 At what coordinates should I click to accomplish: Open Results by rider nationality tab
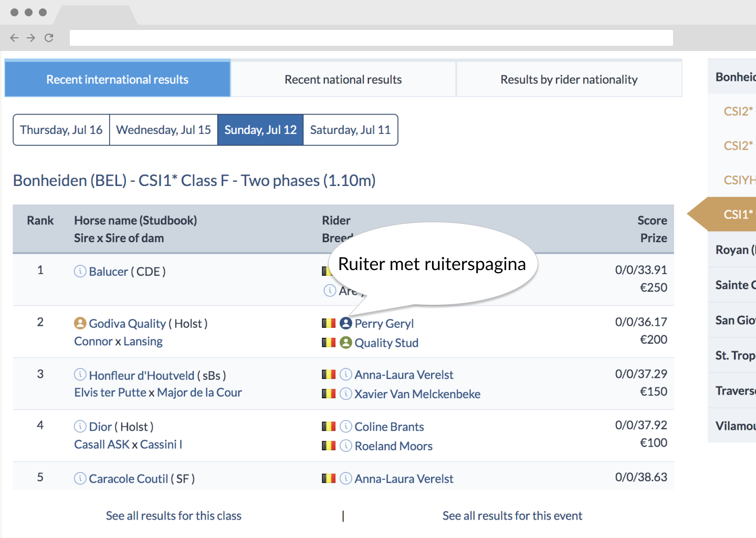click(x=569, y=79)
